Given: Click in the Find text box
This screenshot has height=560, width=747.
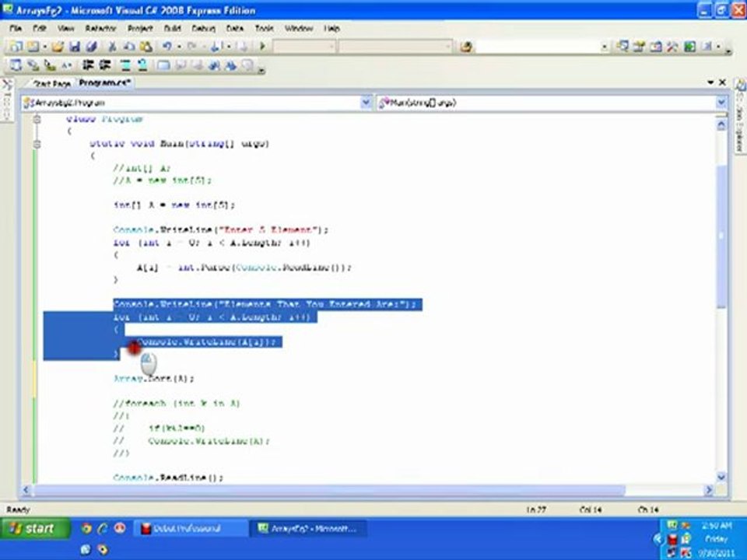Looking at the screenshot, I should [x=538, y=46].
